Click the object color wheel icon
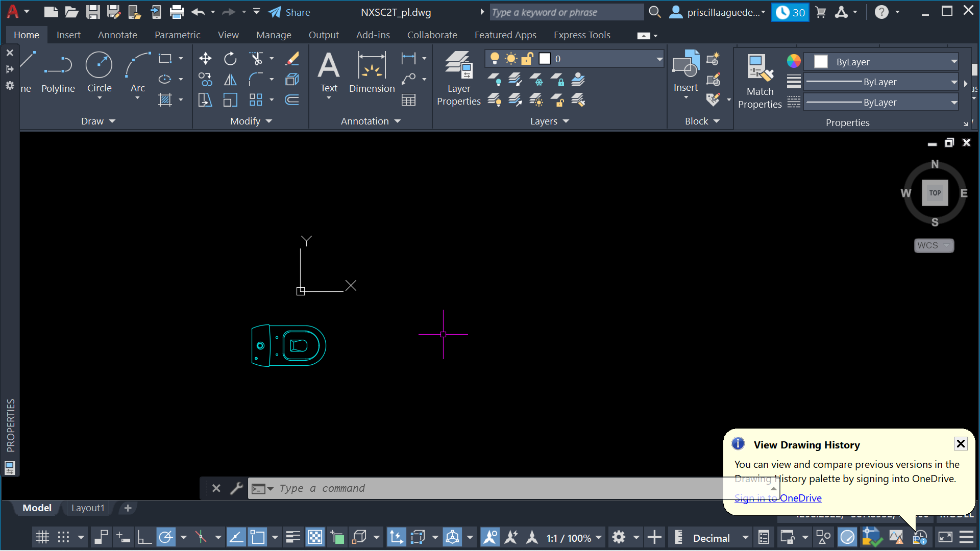This screenshot has height=551, width=980. 794,61
